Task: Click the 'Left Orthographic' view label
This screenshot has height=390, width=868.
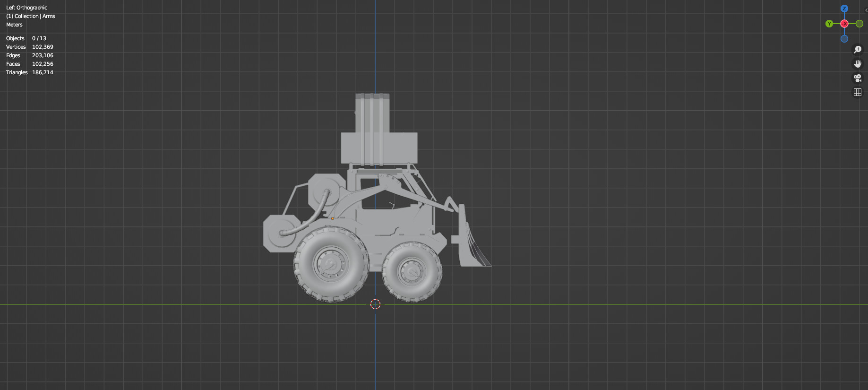Action: (x=26, y=8)
